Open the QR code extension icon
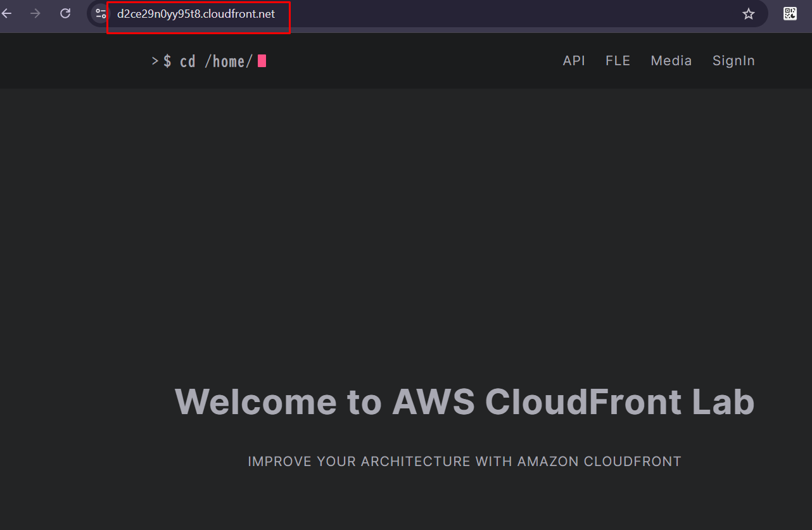 (x=790, y=13)
